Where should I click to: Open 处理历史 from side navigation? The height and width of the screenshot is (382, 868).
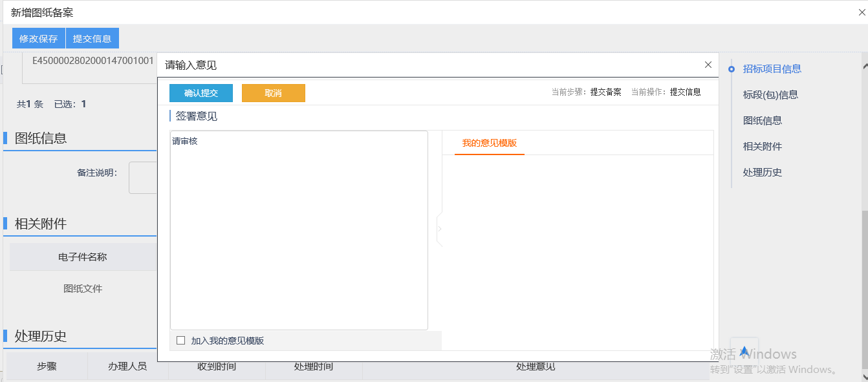(x=762, y=173)
